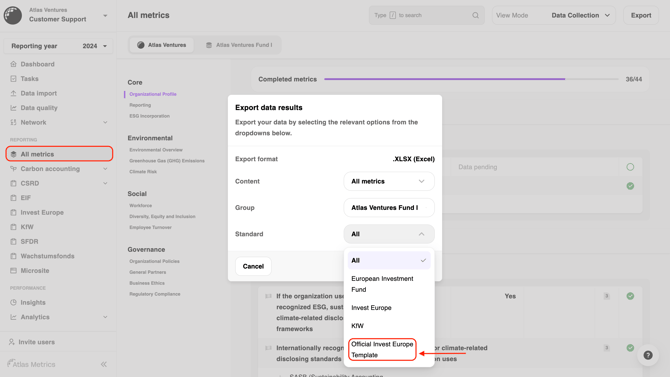Image resolution: width=670 pixels, height=377 pixels.
Task: Click the Atlas Metrics logo
Action: [31, 364]
